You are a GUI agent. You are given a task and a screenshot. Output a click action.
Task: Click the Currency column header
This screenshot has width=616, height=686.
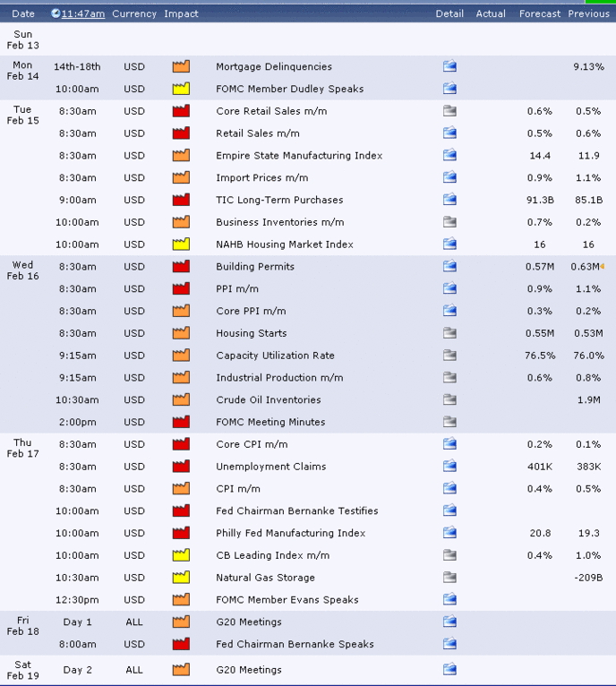pyautogui.click(x=134, y=14)
